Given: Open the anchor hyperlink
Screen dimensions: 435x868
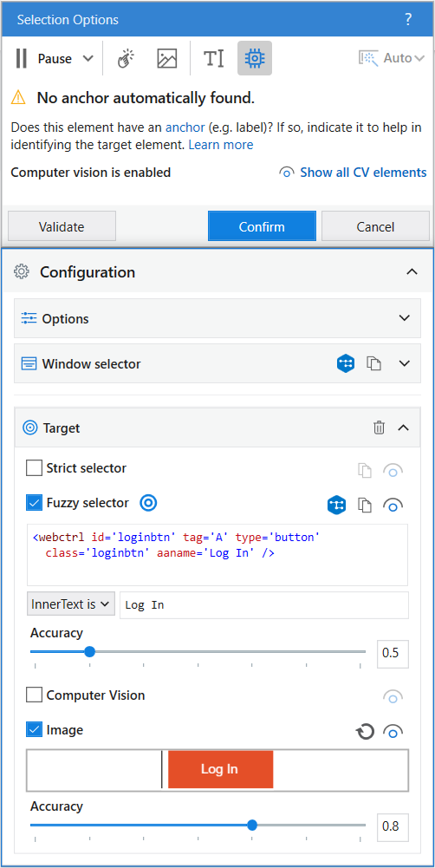Looking at the screenshot, I should pyautogui.click(x=185, y=127).
